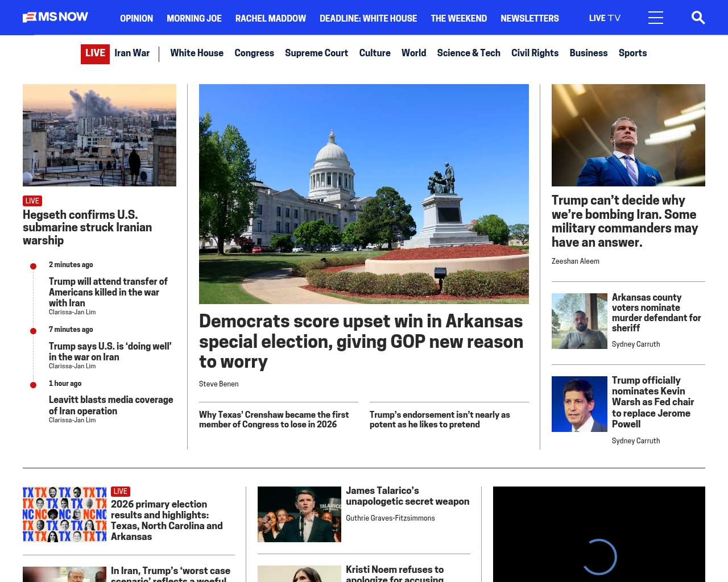The height and width of the screenshot is (582, 728).
Task: Click the red LIVE badge in subnav
Action: 95,53
